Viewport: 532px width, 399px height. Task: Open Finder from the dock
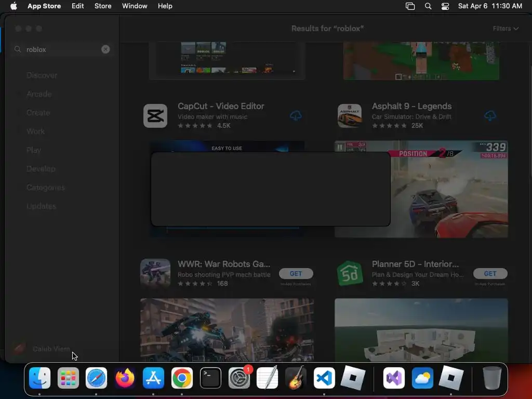(39, 378)
